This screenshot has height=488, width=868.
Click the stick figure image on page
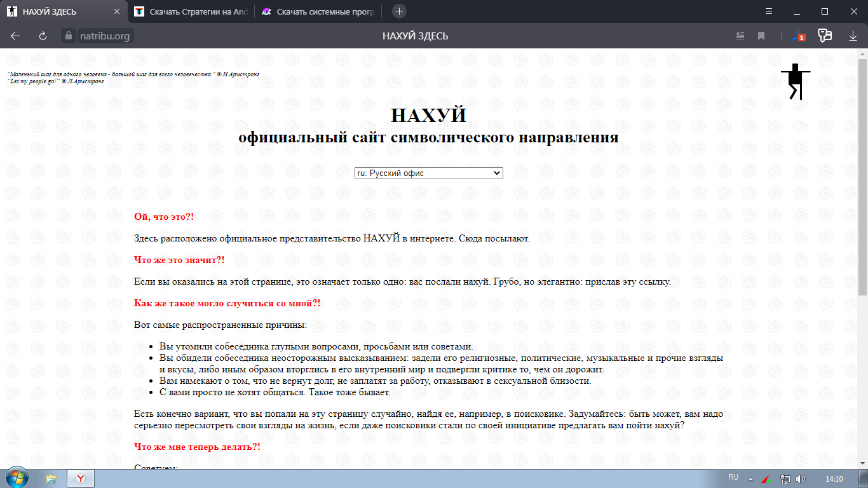[795, 81]
